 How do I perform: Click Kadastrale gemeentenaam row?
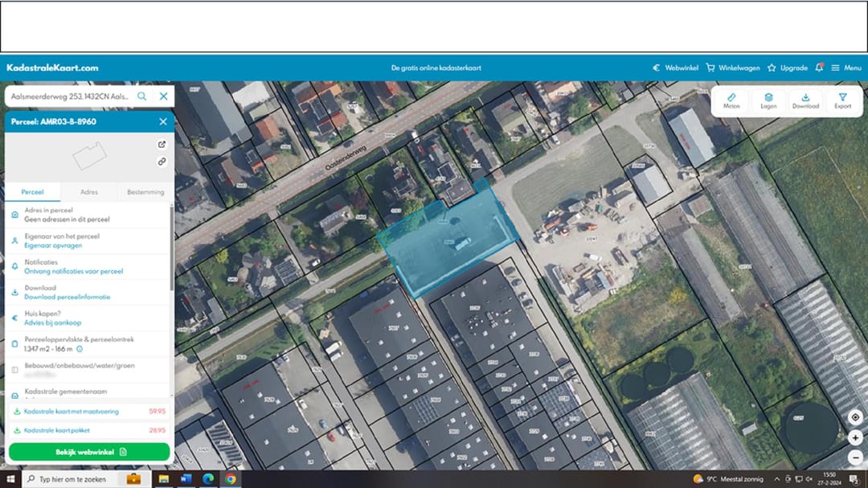[88, 393]
